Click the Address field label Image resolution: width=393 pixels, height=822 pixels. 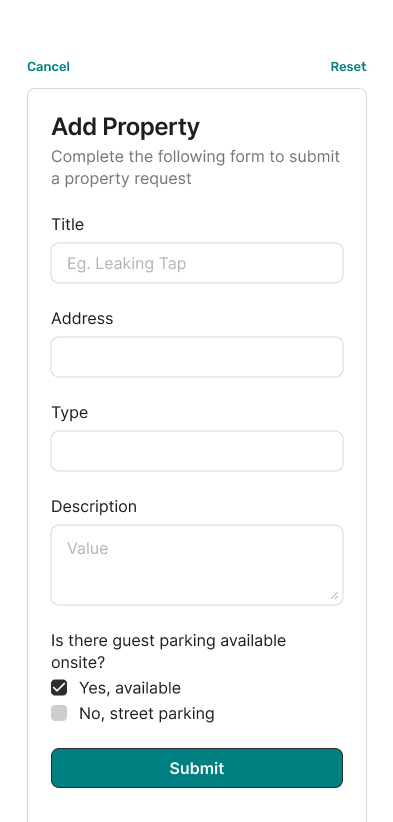point(82,318)
